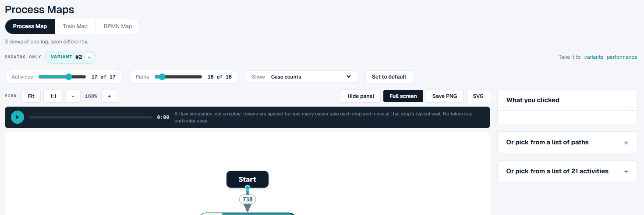
Task: Click the simulation progress bar
Action: tap(91, 117)
